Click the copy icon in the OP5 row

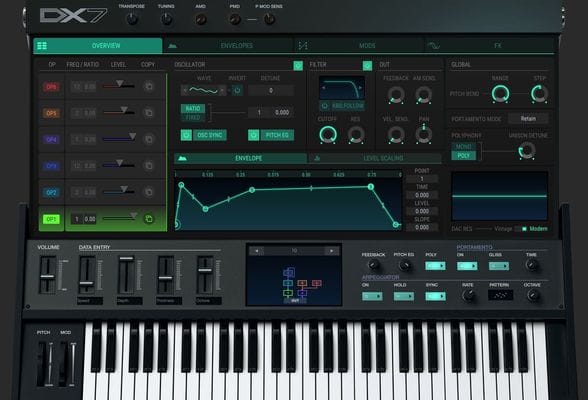149,112
